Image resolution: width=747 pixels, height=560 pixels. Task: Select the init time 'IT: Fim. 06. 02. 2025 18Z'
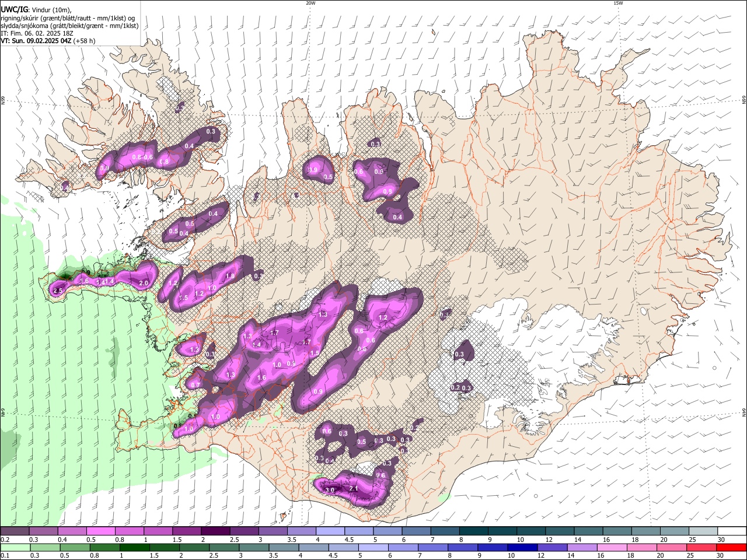coord(38,33)
